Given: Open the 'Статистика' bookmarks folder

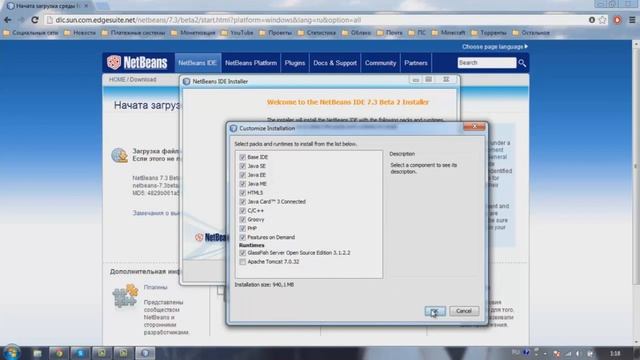Looking at the screenshot, I should pyautogui.click(x=317, y=33).
